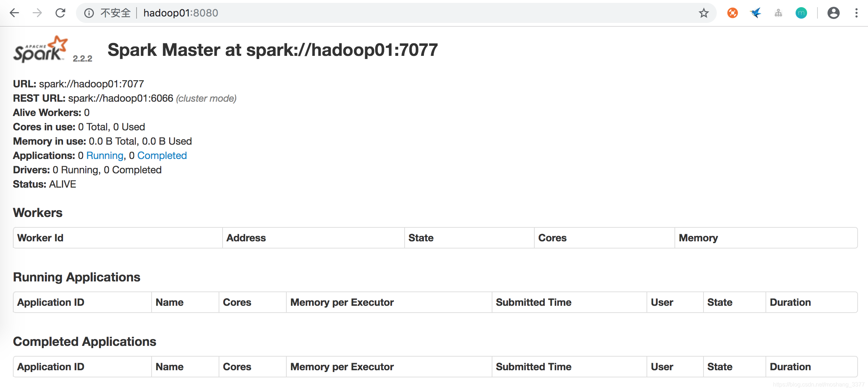The width and height of the screenshot is (868, 391).
Task: Click the browser forward arrow
Action: (37, 13)
